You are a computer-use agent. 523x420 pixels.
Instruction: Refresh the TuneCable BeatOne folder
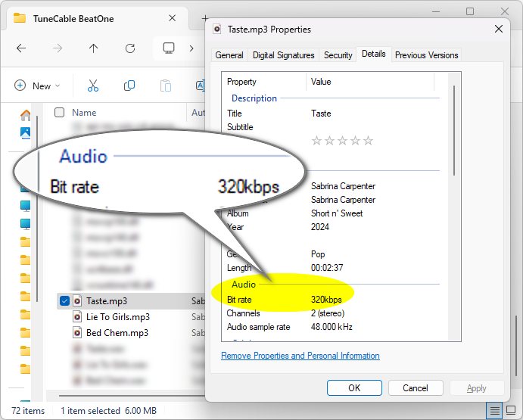point(130,48)
